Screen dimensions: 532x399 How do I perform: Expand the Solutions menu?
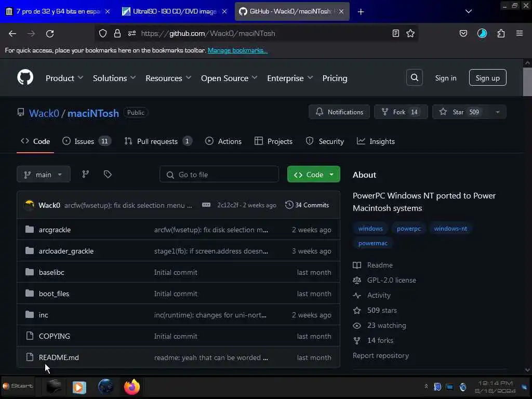[114, 78]
